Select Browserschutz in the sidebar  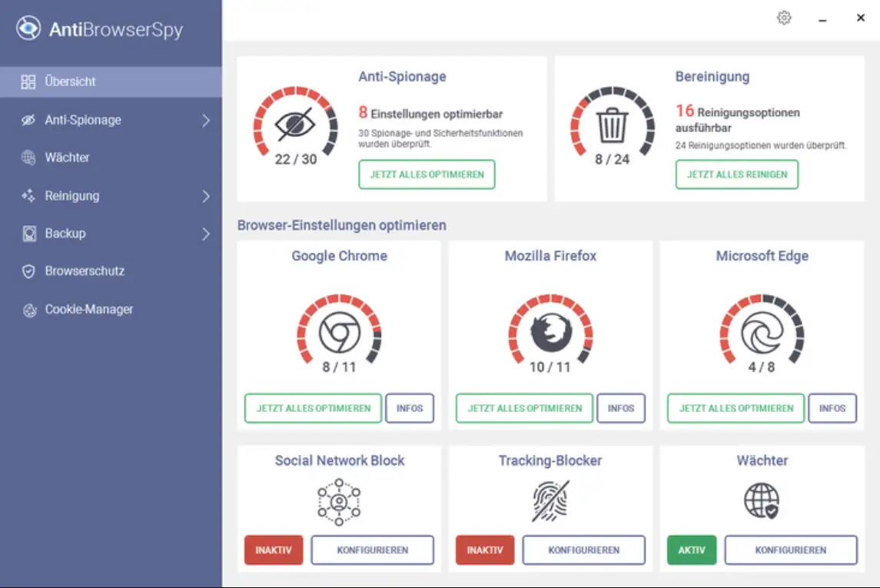pos(85,271)
